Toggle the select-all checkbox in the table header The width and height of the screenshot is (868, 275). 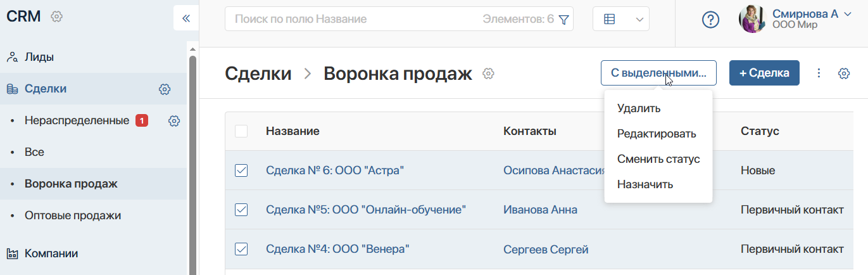(x=241, y=131)
